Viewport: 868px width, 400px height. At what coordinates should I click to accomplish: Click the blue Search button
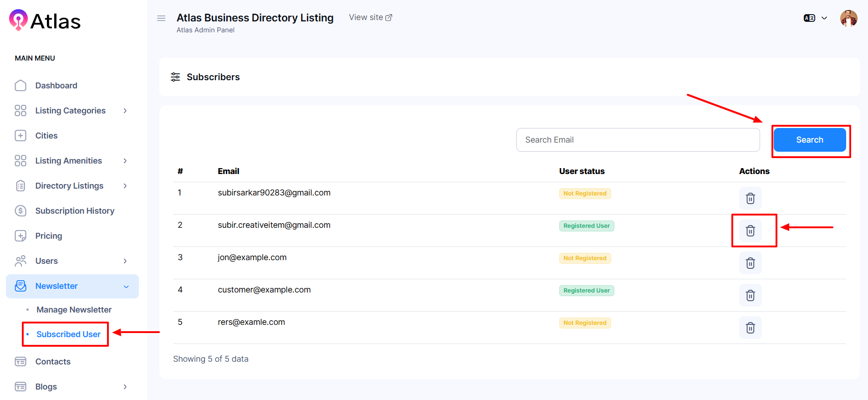[809, 140]
